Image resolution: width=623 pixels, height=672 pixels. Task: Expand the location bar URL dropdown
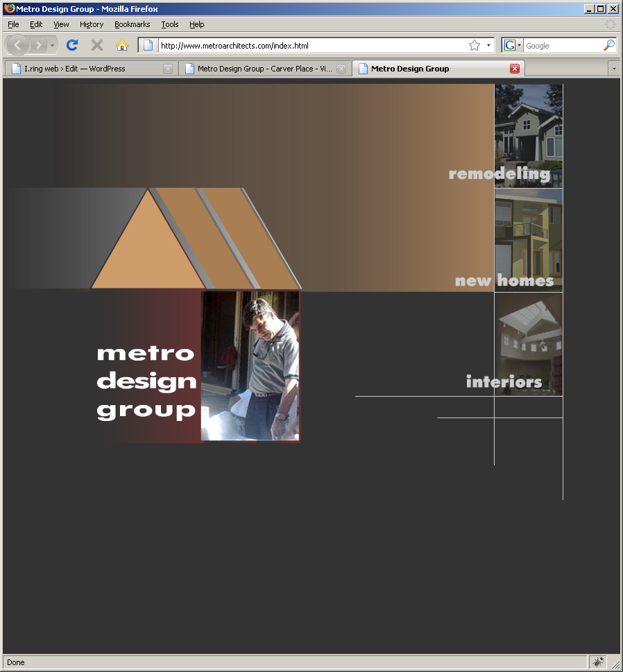pos(488,46)
